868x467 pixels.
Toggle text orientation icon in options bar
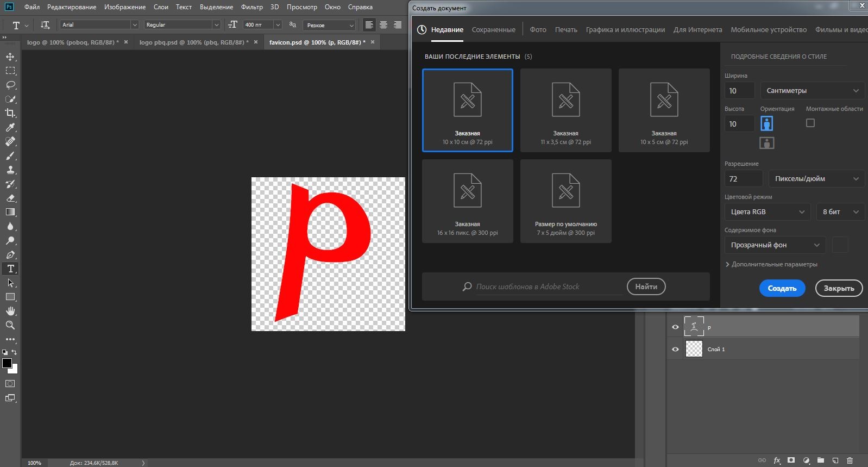coord(45,25)
